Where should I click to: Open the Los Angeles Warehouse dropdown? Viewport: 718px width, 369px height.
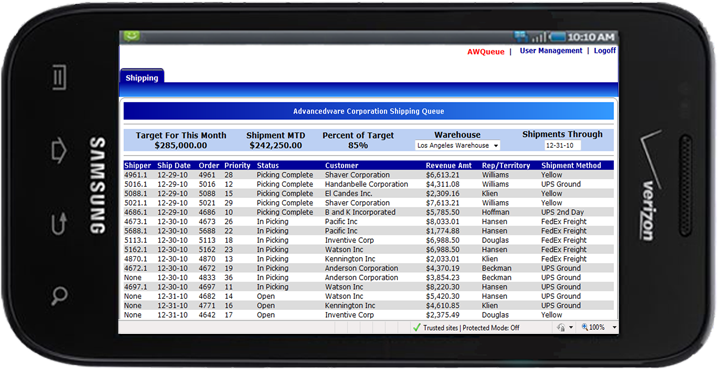tap(457, 146)
